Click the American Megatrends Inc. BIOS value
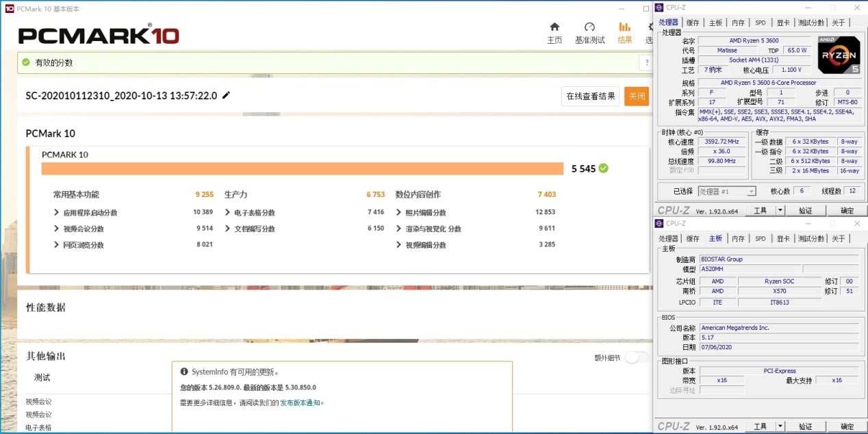The height and width of the screenshot is (434, 868). pos(778,328)
